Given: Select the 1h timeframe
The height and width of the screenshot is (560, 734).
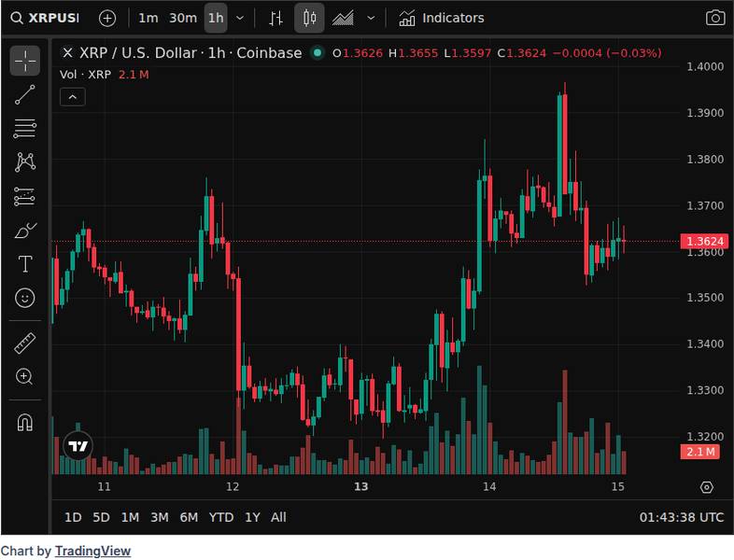Looking at the screenshot, I should (216, 19).
